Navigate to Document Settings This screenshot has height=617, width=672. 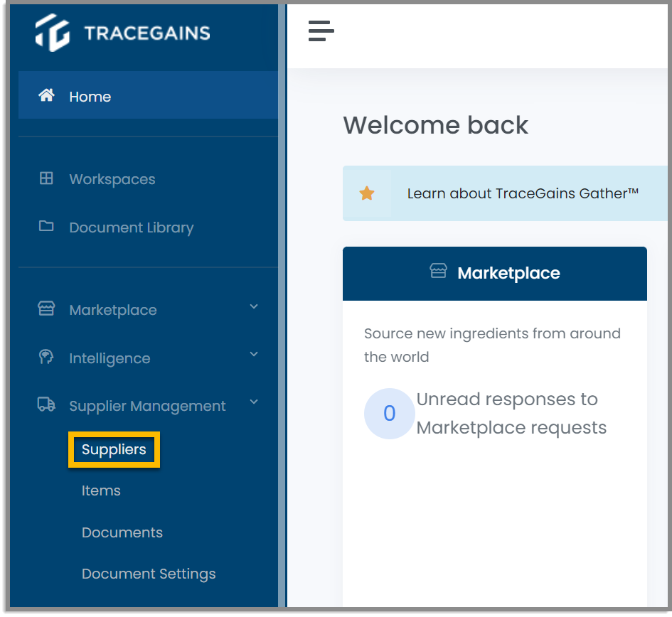click(x=149, y=574)
